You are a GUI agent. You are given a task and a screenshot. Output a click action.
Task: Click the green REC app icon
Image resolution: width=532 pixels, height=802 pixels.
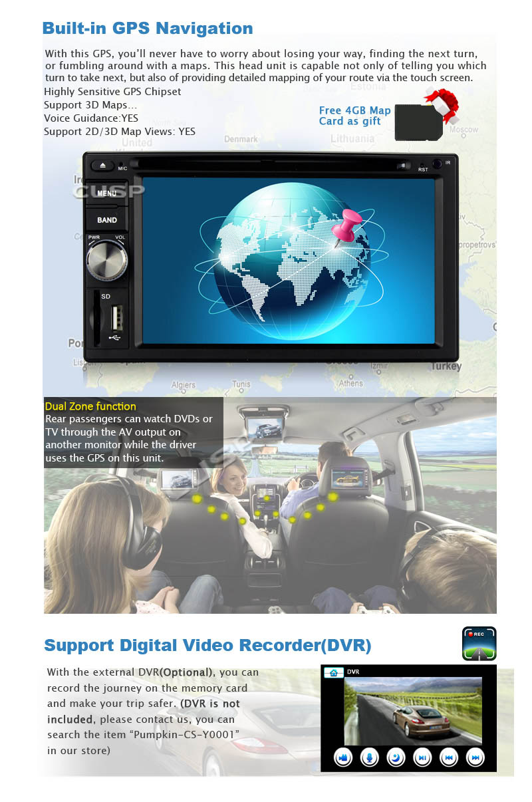(479, 643)
